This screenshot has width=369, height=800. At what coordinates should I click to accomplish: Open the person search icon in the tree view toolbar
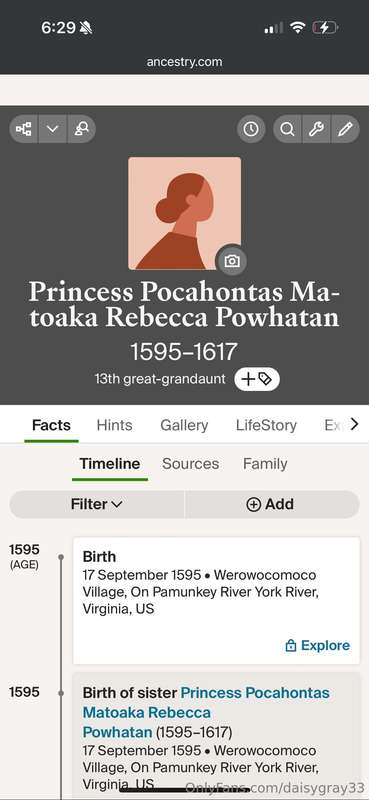coord(82,129)
